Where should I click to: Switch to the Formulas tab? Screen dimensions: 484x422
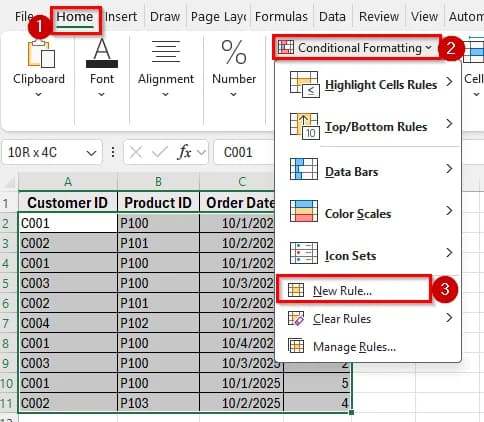coord(281,16)
